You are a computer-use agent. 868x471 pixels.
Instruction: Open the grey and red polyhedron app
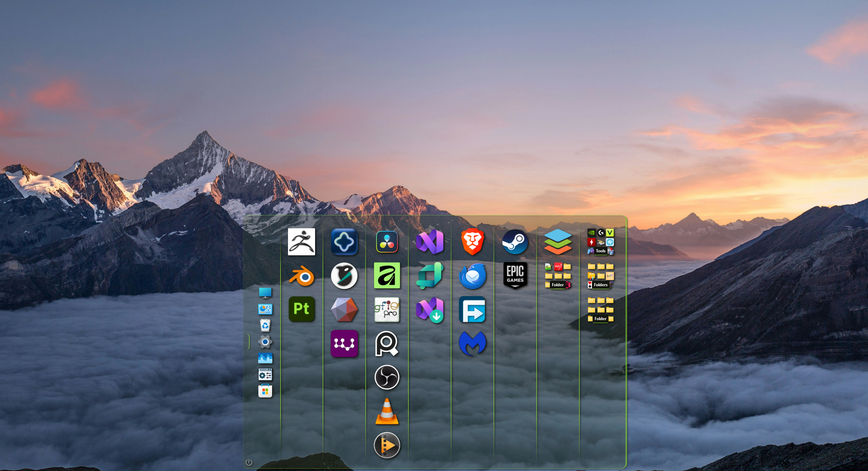[x=344, y=310]
